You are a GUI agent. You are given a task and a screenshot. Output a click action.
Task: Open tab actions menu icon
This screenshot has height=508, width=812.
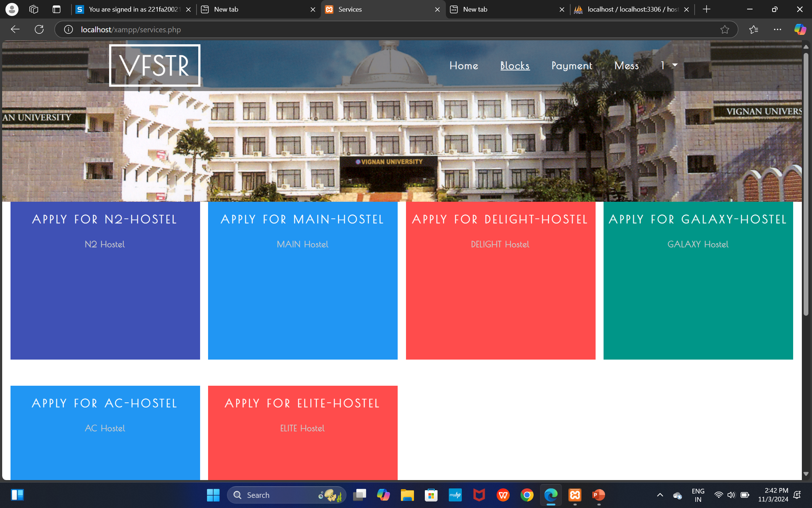click(57, 9)
